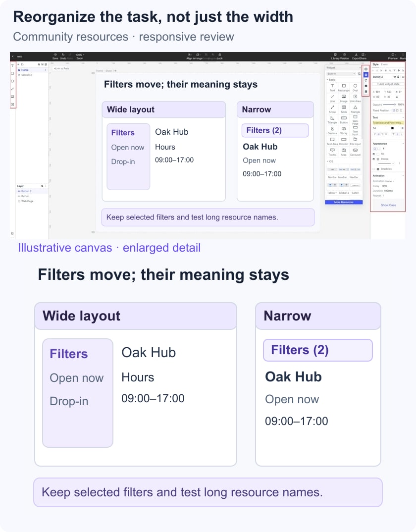Search widgets with the magnifier icon
416x532 pixels.
pyautogui.click(x=359, y=74)
